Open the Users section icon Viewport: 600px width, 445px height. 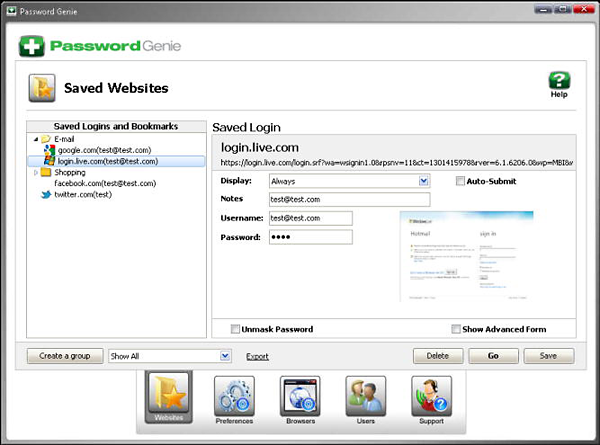pos(365,396)
